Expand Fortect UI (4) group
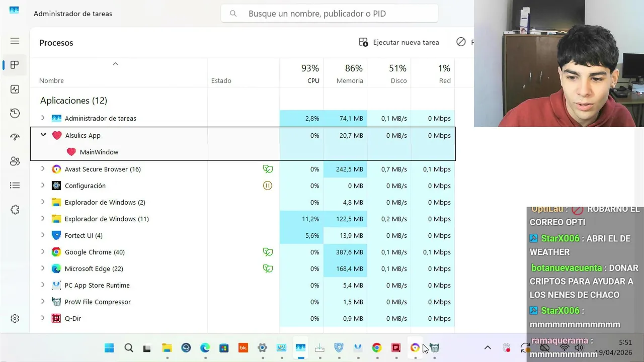This screenshot has width=644, height=362. [43, 235]
